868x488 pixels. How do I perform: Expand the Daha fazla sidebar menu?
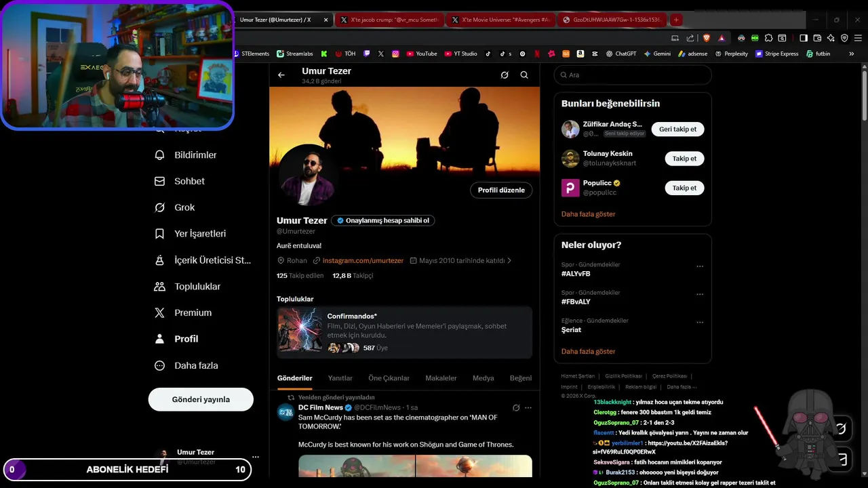pyautogui.click(x=186, y=365)
